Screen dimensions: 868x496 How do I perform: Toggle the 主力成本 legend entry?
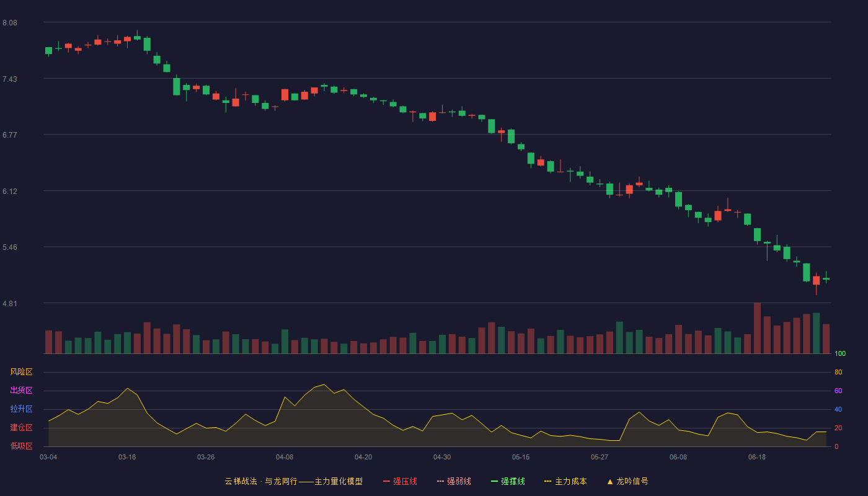[x=565, y=481]
